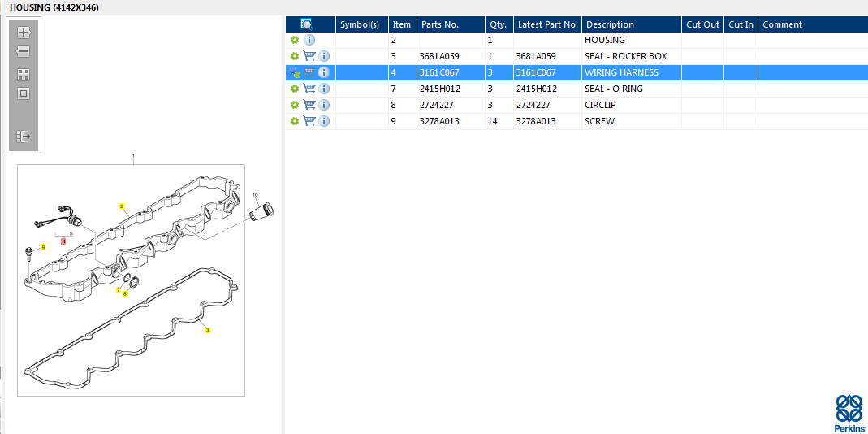Click part number 2724227 in Parts No. column
This screenshot has width=868, height=434.
(438, 105)
